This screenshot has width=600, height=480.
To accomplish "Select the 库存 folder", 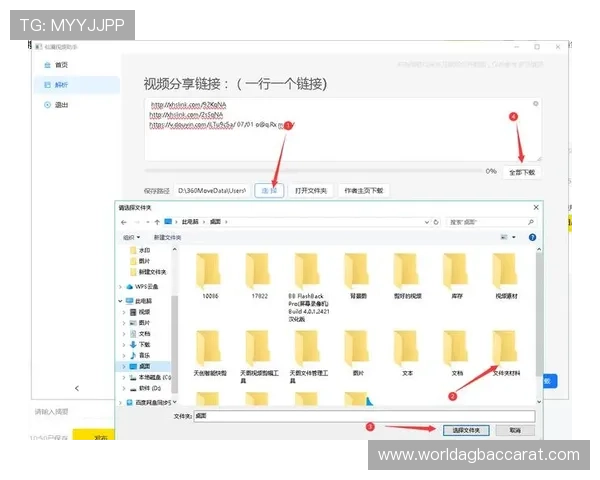I will [x=457, y=276].
